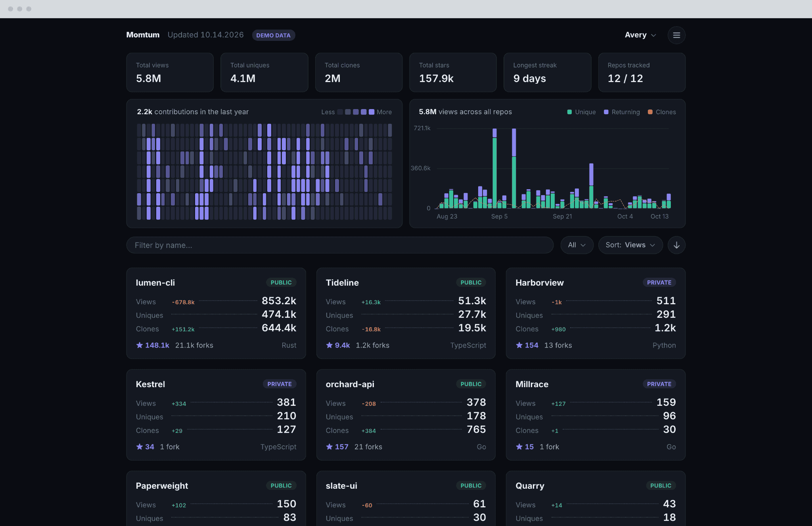Screen dimensions: 812x526
Task: Click the Filter by name input field
Action: coord(340,245)
